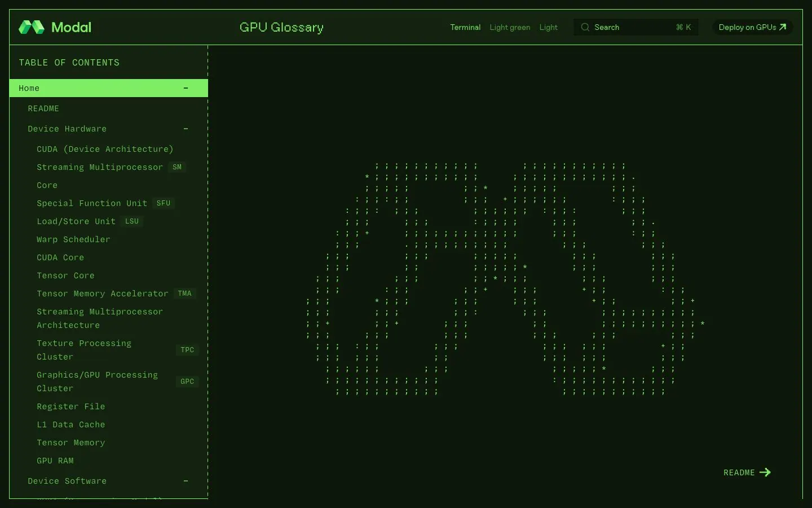Open the GPU Glossary title link

click(281, 27)
